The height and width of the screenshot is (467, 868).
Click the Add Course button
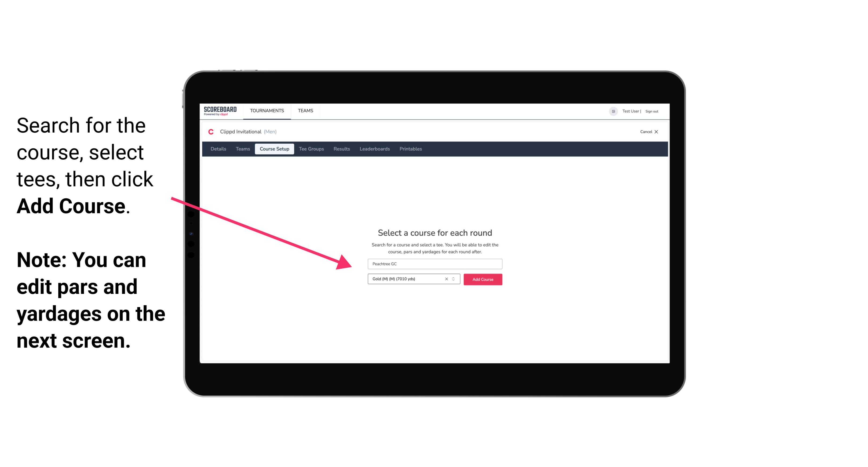[x=482, y=279]
